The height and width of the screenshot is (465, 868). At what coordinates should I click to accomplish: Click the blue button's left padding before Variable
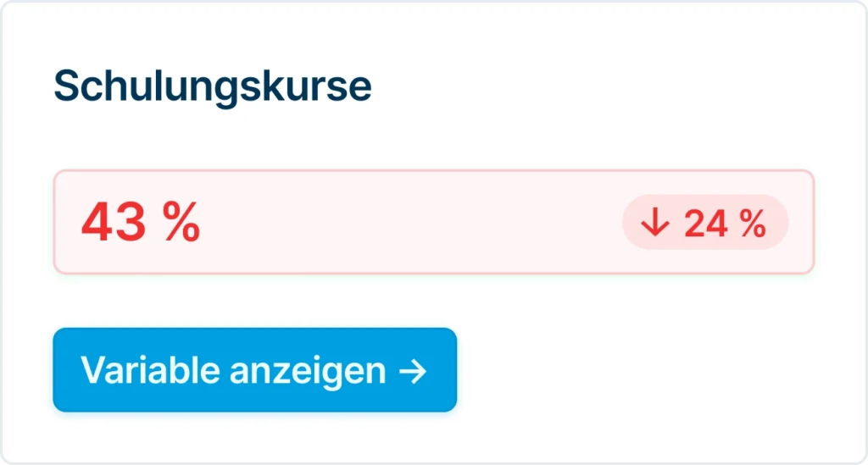66,370
